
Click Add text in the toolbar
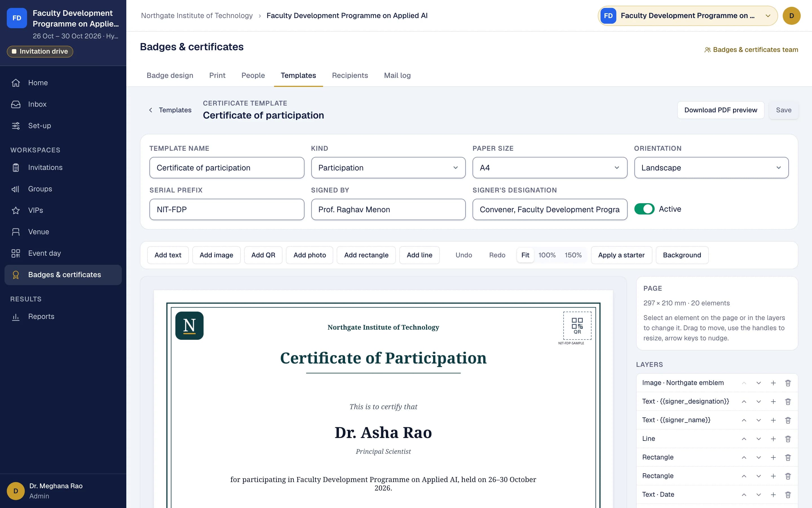coord(168,255)
